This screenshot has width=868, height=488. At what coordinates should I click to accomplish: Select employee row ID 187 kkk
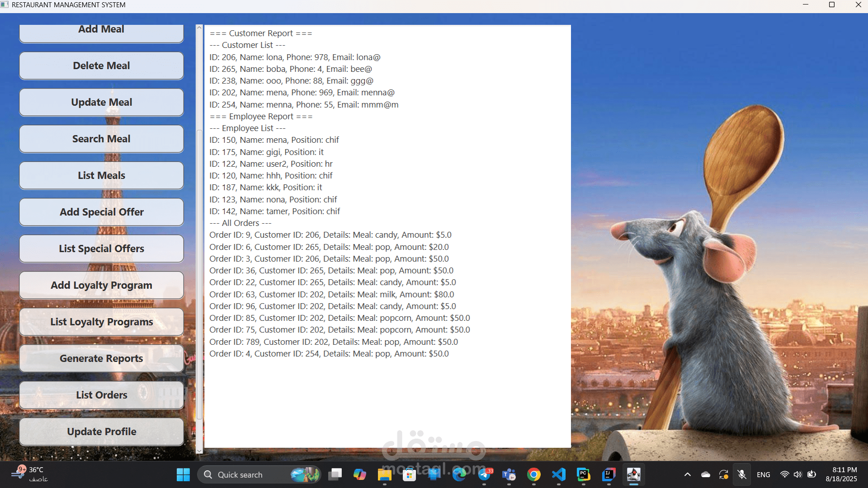tap(266, 187)
